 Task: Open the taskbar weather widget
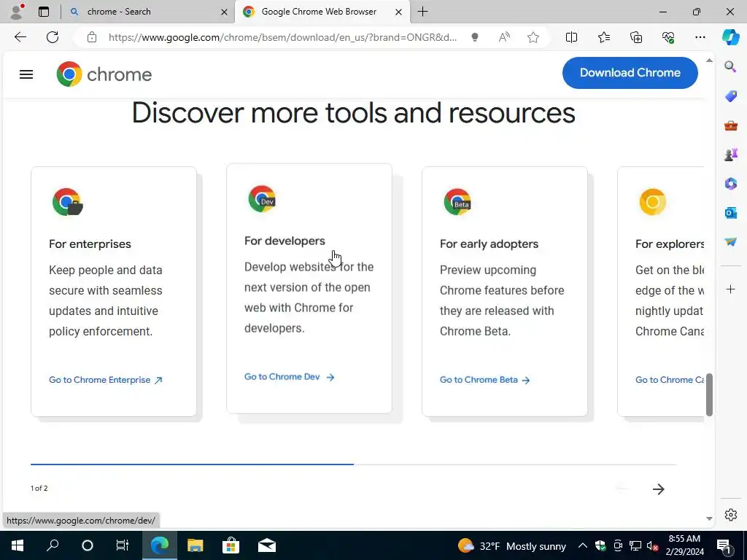pyautogui.click(x=511, y=545)
